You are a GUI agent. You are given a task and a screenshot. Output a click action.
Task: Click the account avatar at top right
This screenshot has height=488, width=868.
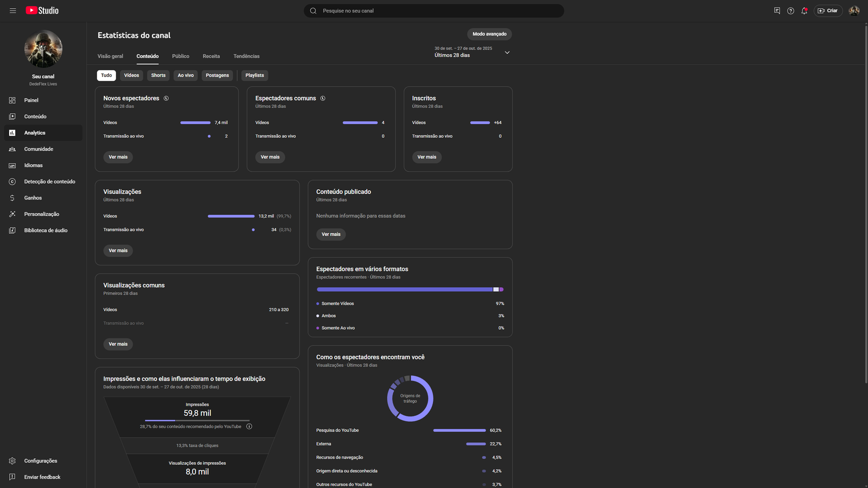pyautogui.click(x=854, y=11)
